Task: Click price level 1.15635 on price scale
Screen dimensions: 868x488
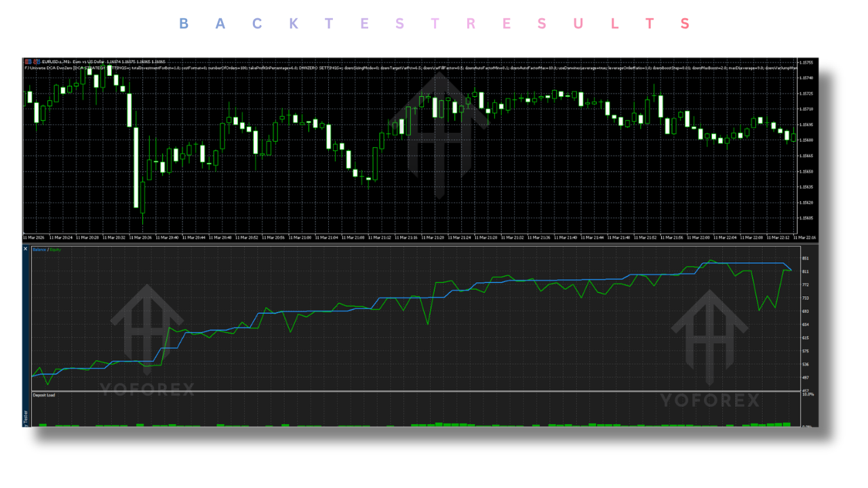Action: click(x=806, y=187)
